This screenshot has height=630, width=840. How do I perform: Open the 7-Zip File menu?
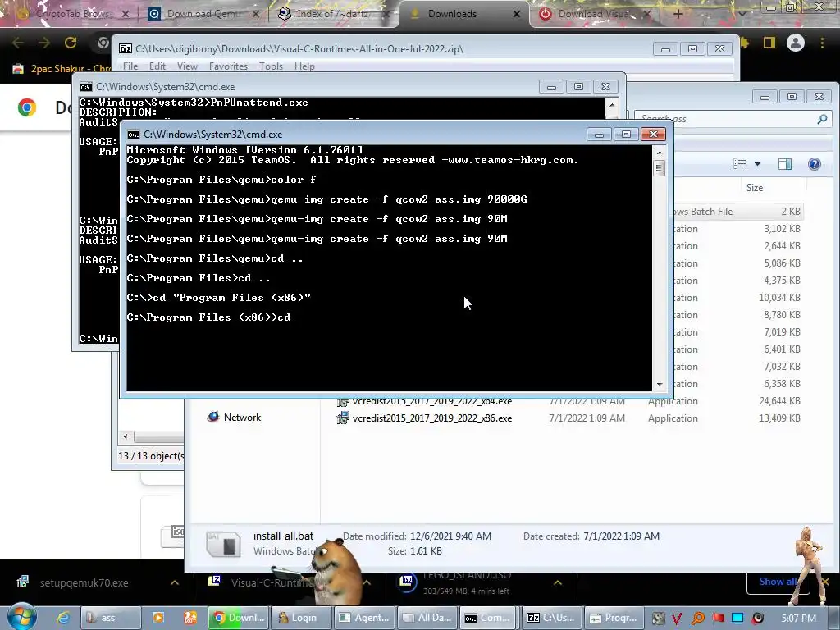point(130,66)
